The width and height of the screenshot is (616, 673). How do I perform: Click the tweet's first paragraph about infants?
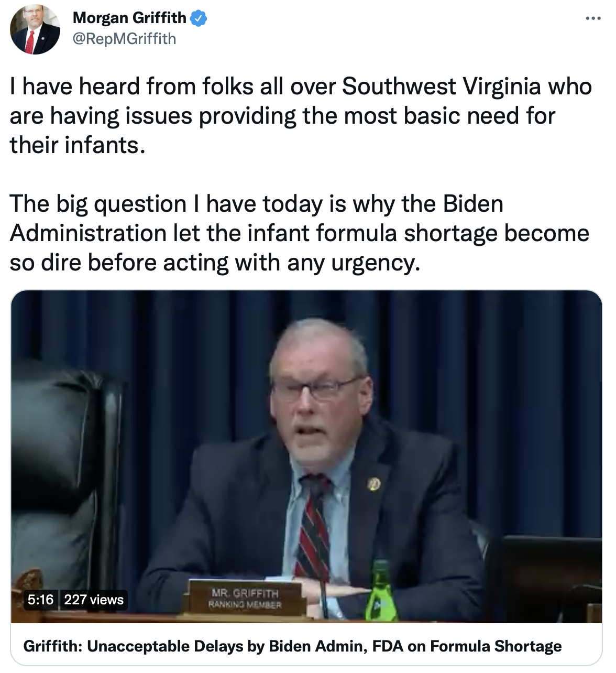(x=293, y=116)
